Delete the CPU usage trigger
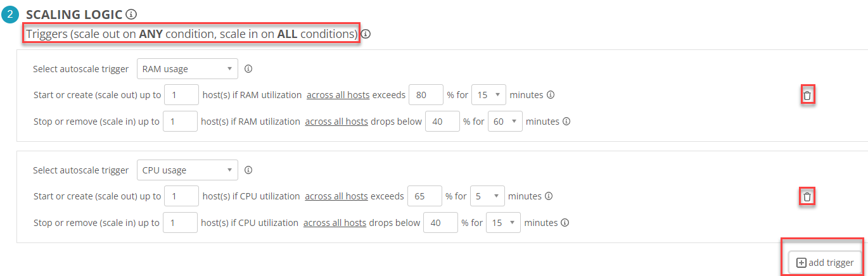Screen dimensions: 868x276 point(807,197)
